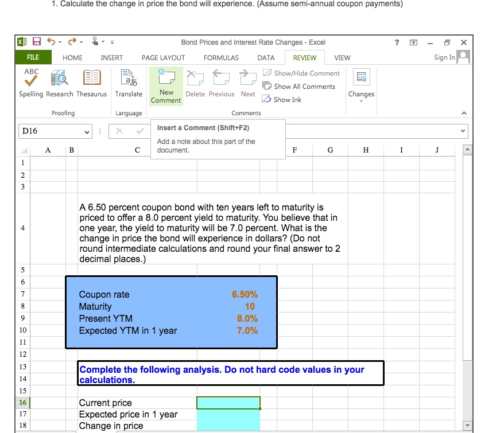Insert a New Comment
The image size is (504, 433).
[165, 86]
